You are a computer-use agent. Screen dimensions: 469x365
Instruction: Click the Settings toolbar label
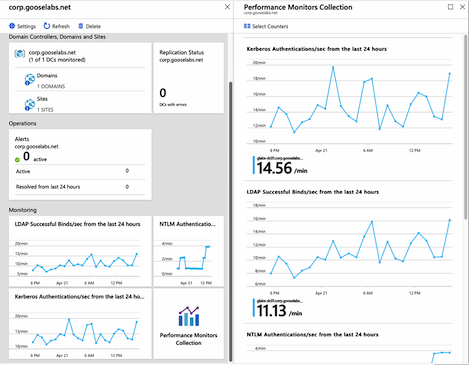click(x=26, y=26)
